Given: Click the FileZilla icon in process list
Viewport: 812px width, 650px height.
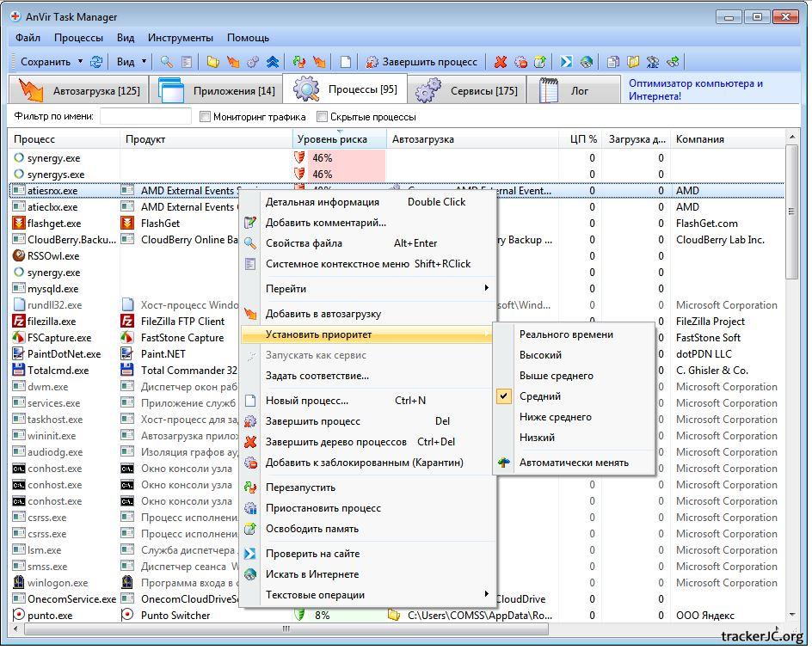Looking at the screenshot, I should click(19, 322).
